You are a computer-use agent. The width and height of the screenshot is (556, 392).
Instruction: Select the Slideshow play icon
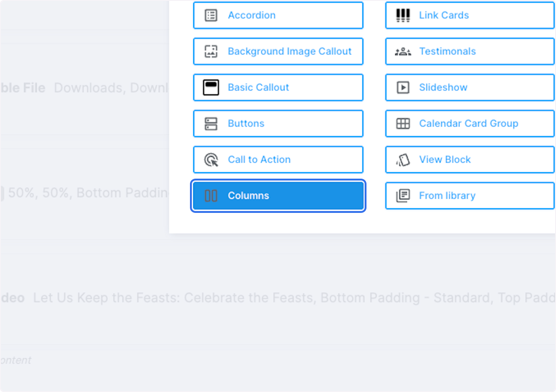click(403, 87)
